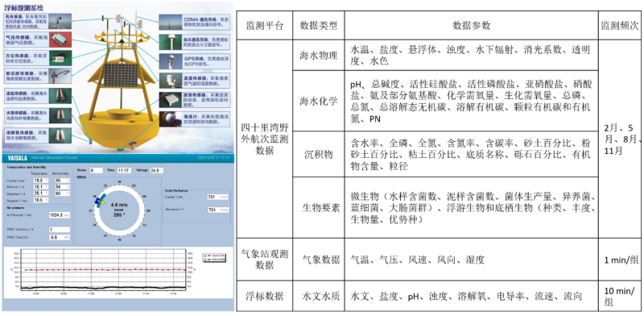Select the GPS antenna (GPS天线) image
644x316 pixels.
[171, 61]
